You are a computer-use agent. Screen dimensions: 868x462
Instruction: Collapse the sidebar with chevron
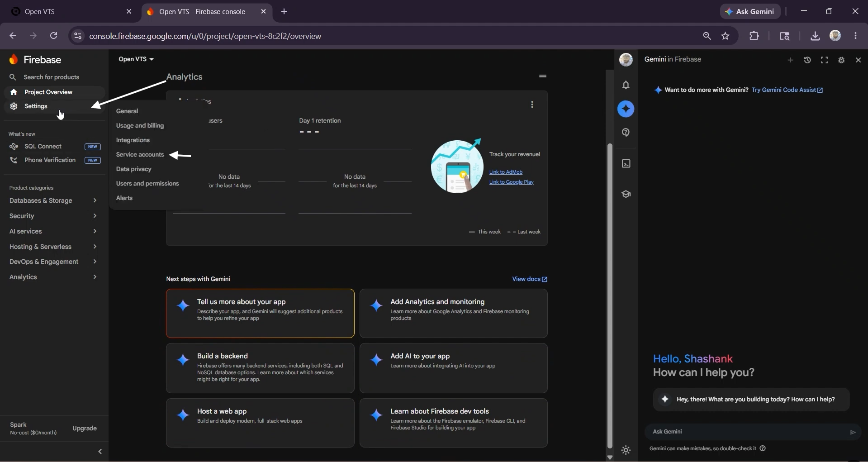pos(100,452)
